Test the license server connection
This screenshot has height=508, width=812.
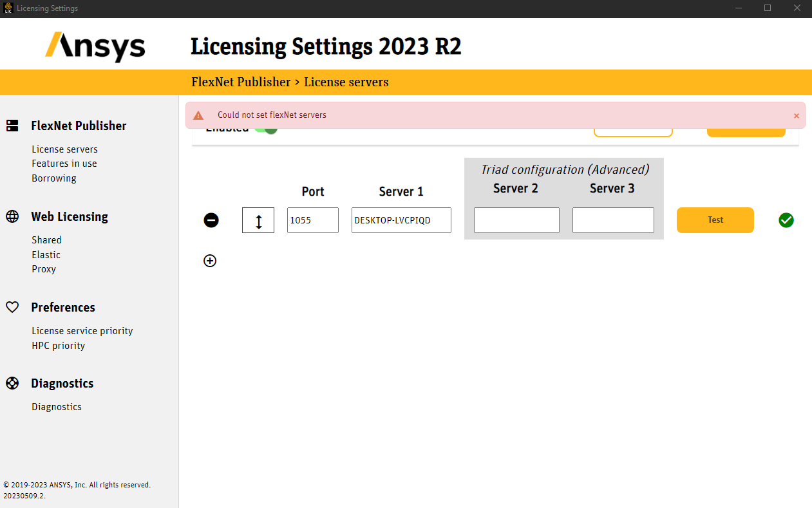[x=715, y=220]
